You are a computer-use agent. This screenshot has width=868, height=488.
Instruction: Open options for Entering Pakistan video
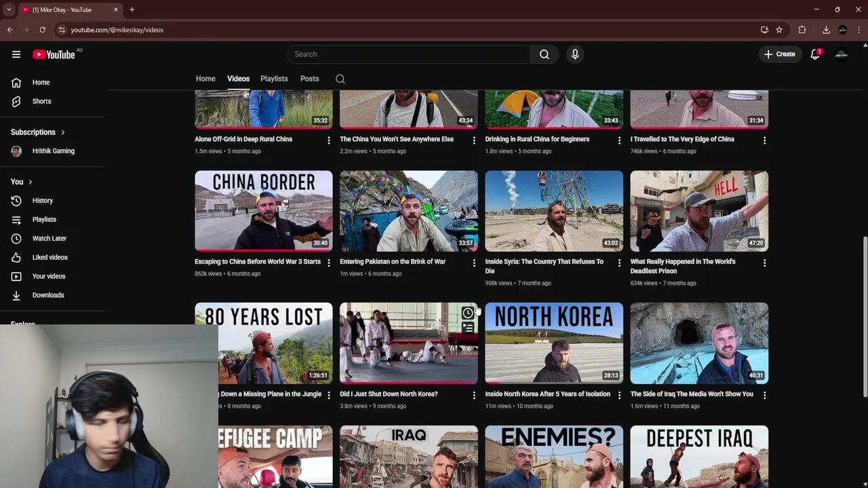point(474,263)
